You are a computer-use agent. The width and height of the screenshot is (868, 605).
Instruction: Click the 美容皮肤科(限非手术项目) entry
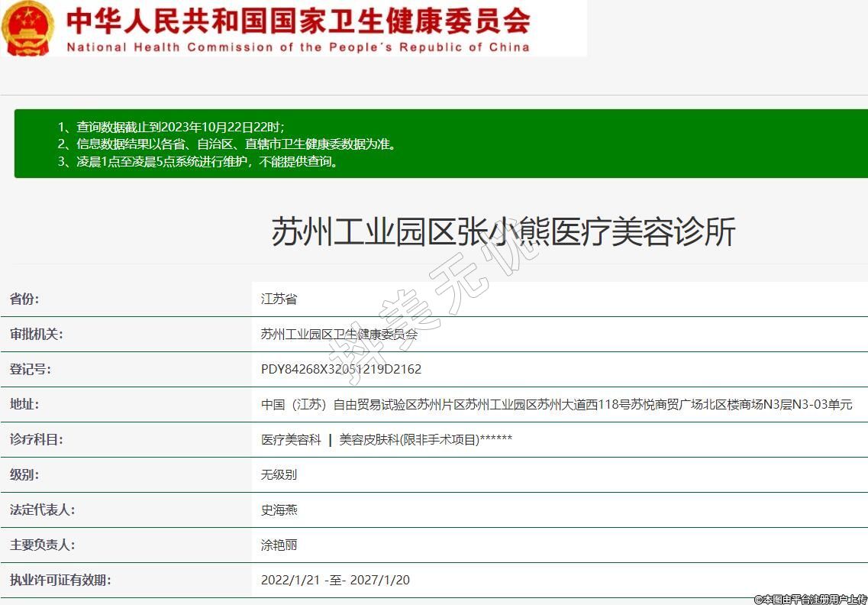[x=408, y=439]
